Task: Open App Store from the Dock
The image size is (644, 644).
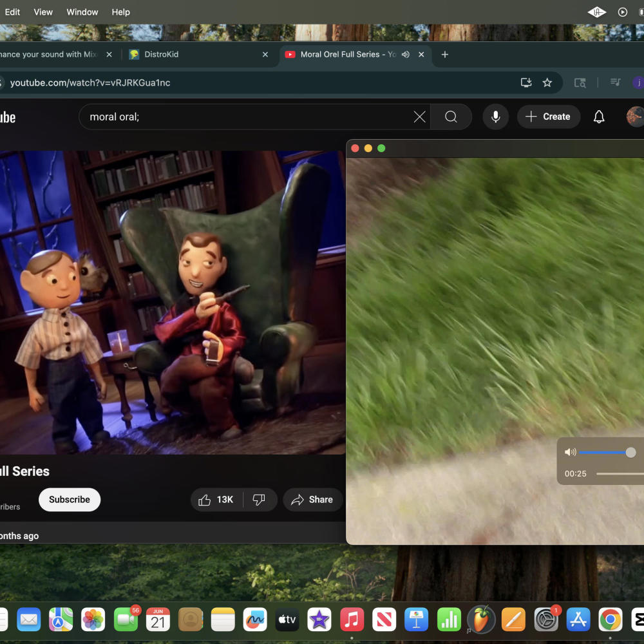Action: (578, 619)
